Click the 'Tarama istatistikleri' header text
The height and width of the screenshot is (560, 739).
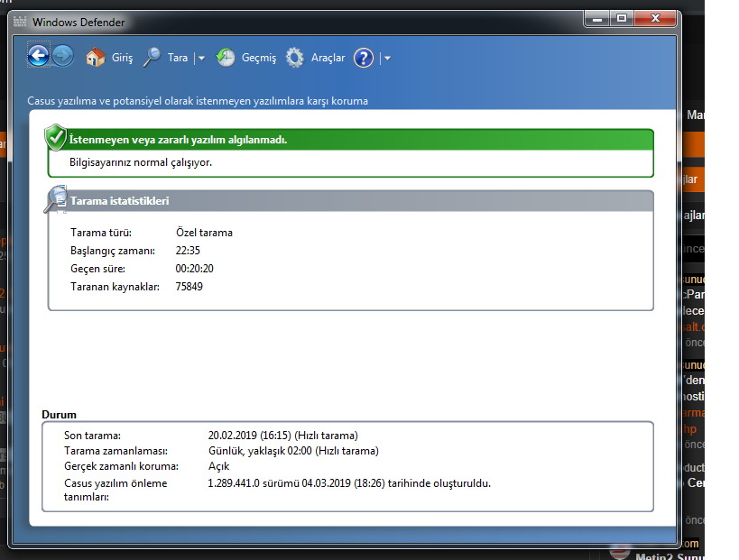[120, 201]
